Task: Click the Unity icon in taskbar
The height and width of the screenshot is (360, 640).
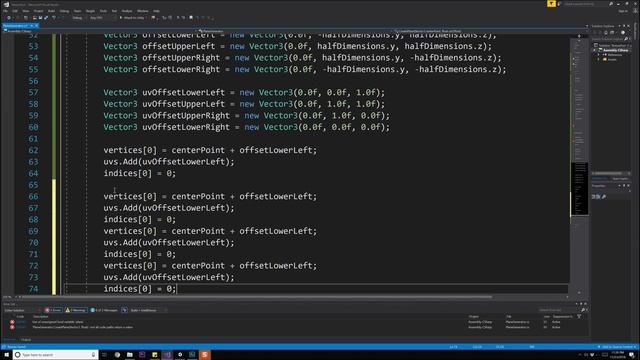Action: pos(180,355)
